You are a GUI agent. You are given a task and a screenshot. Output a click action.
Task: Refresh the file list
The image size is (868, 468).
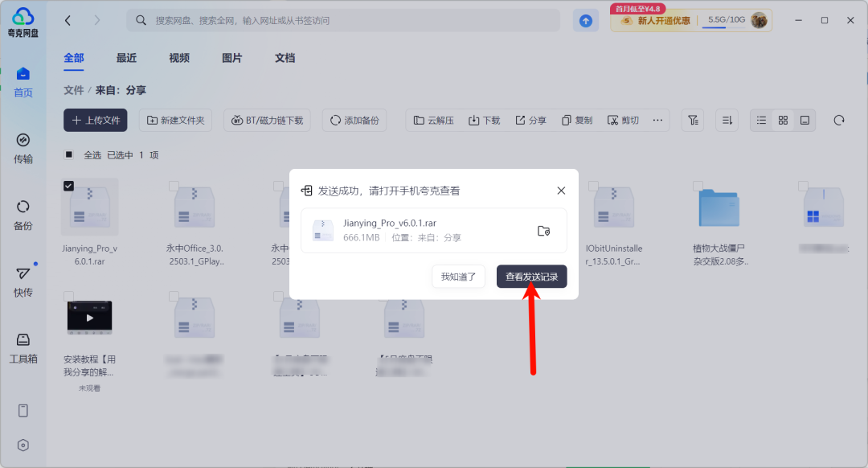tap(839, 120)
